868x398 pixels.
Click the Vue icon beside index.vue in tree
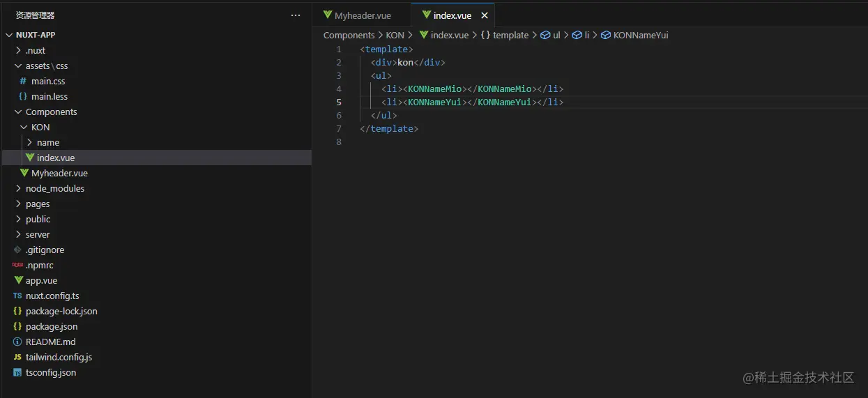(x=30, y=158)
